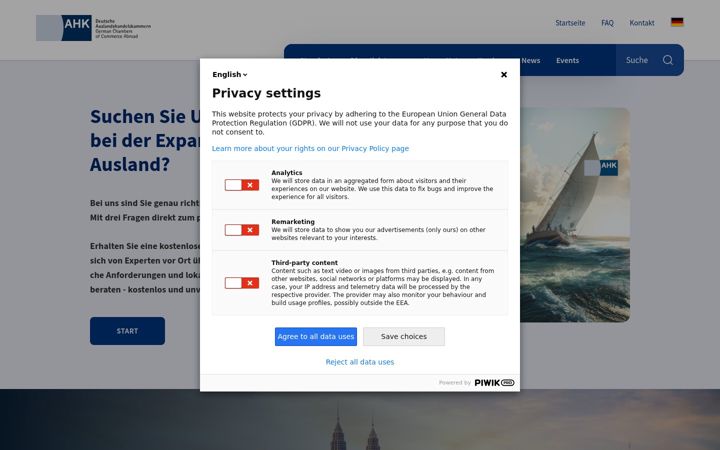
Task: Click the AHK logo in header
Action: pyautogui.click(x=93, y=28)
